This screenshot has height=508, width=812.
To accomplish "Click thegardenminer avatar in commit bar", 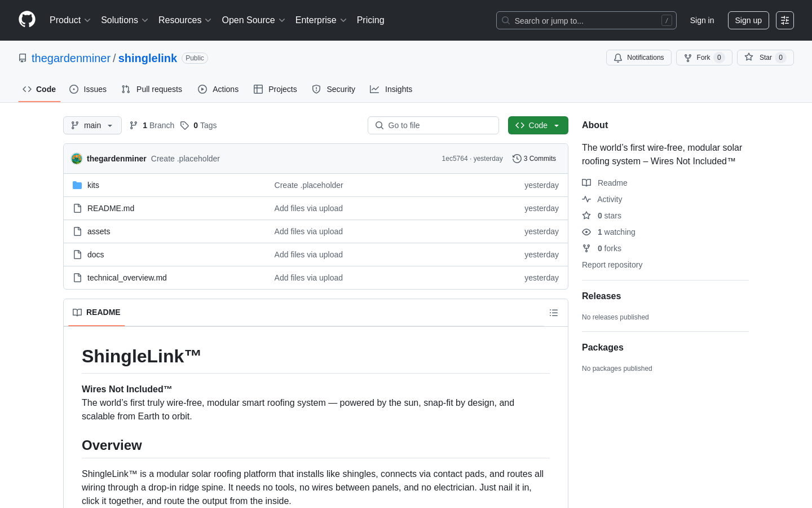I will (77, 159).
